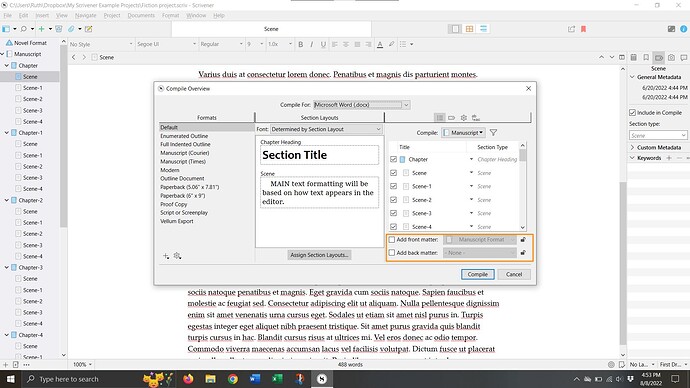This screenshot has height=388, width=690.
Task: Click the lock icon next to front matter
Action: [x=523, y=240]
